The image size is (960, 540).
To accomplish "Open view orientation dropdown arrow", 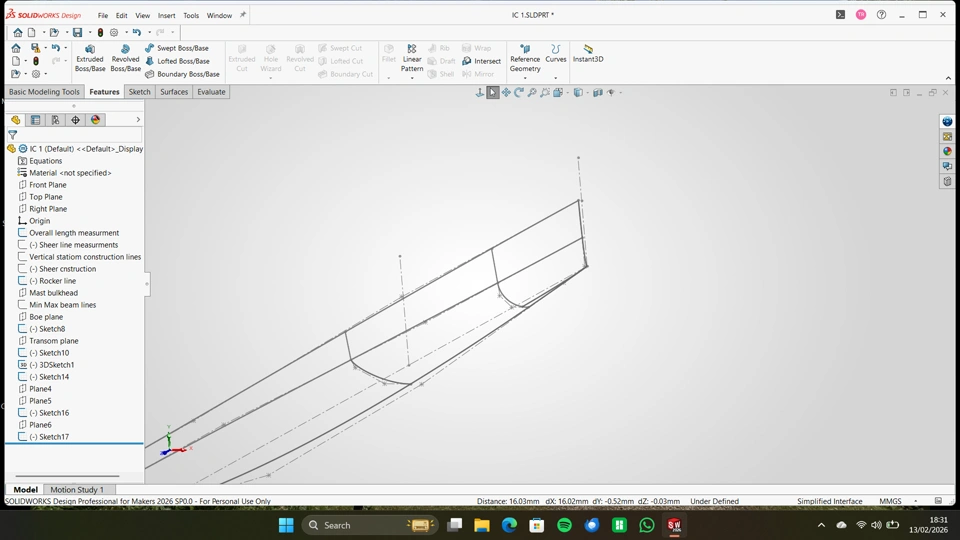I will 568,92.
